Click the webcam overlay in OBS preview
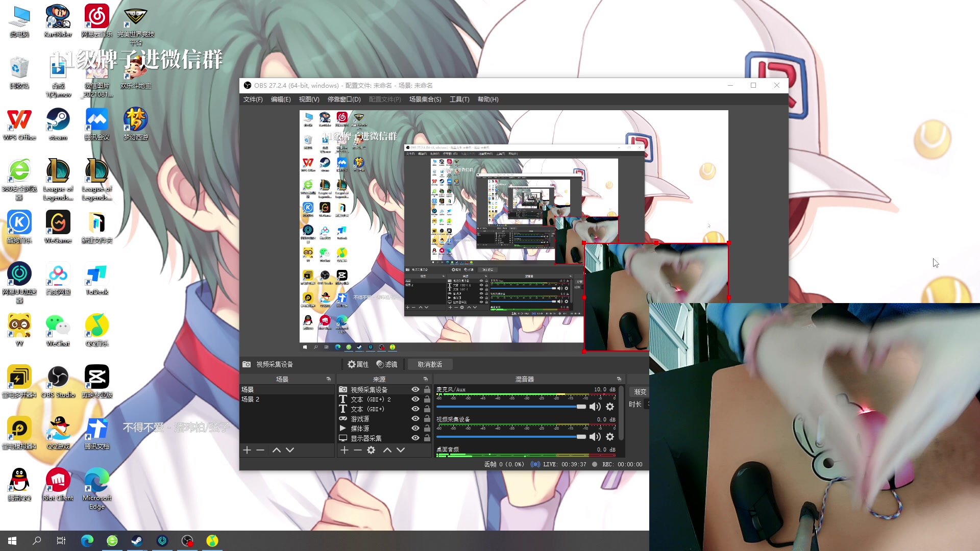This screenshot has height=551, width=980. tap(656, 297)
